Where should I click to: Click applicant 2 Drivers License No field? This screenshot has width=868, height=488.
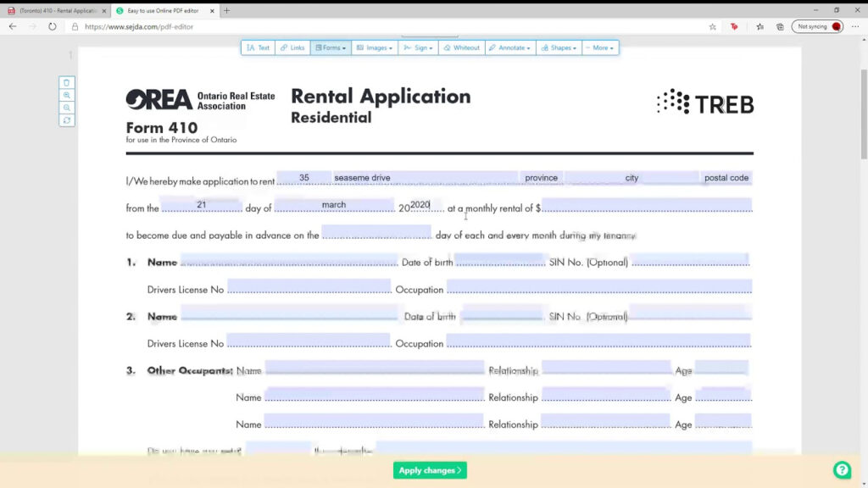tap(309, 341)
